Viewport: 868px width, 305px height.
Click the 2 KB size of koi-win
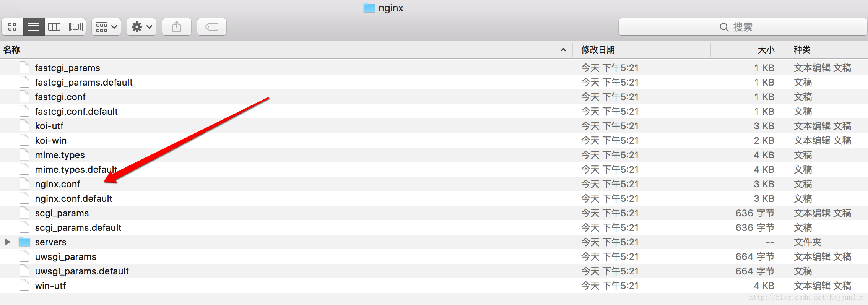tap(764, 141)
